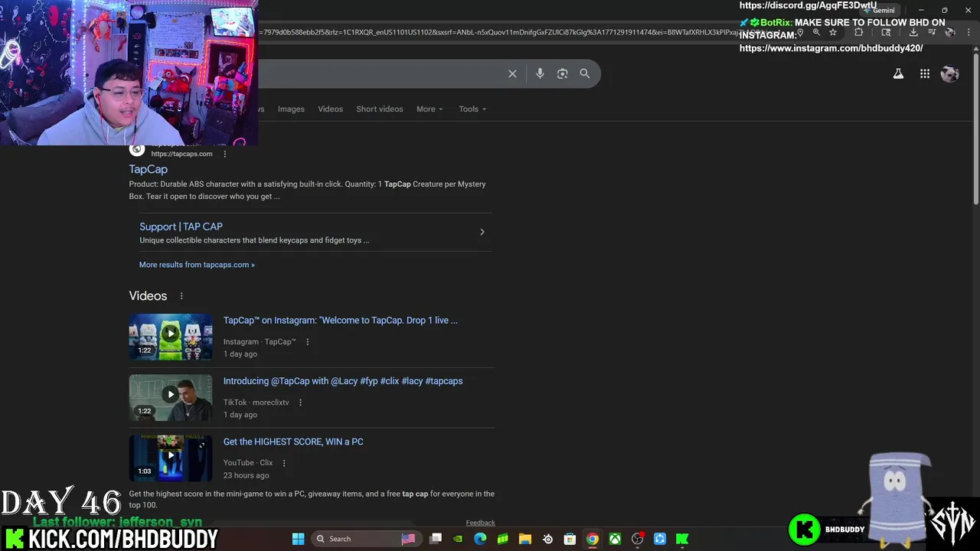The height and width of the screenshot is (551, 980).
Task: Play the Instagram TapCap video thumbnail
Action: coord(171,337)
